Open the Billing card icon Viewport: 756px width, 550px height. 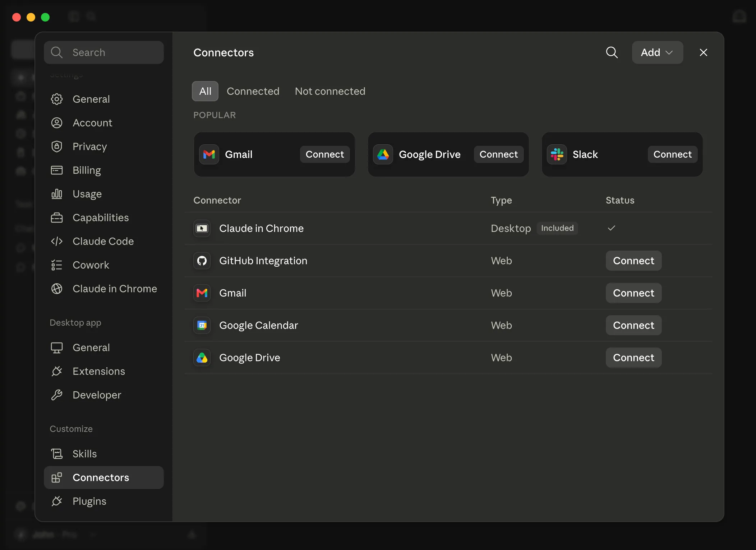(x=57, y=170)
